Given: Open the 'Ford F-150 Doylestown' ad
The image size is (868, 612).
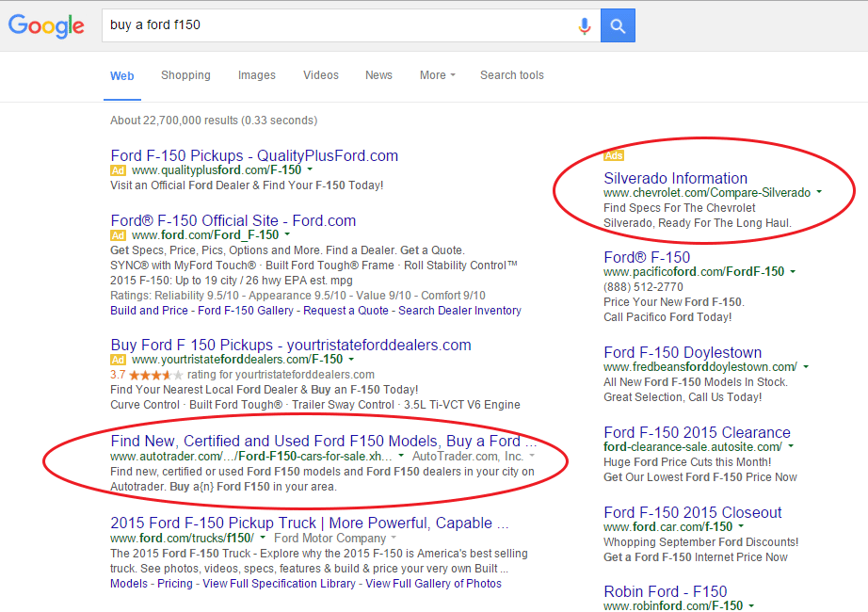Looking at the screenshot, I should click(x=683, y=353).
